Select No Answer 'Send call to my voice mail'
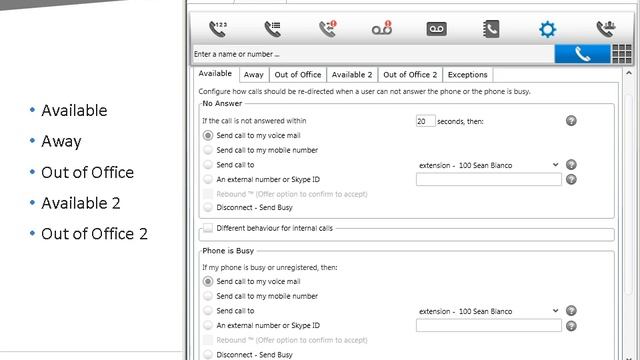The height and width of the screenshot is (360, 640). 208,135
